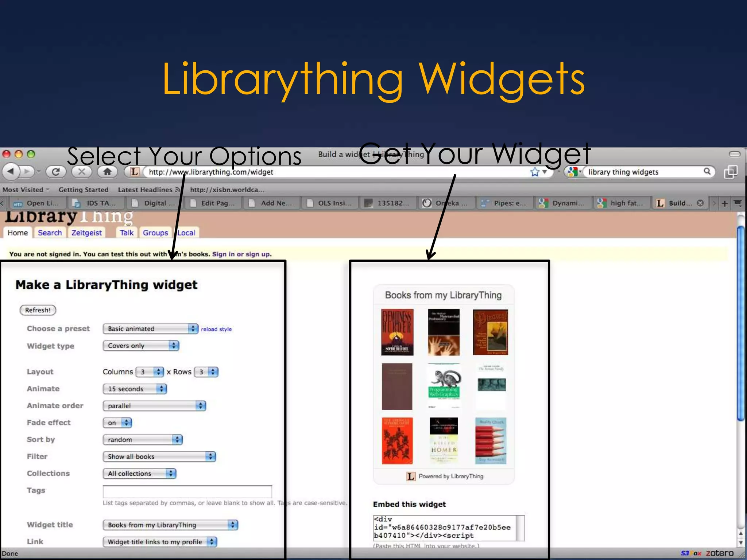The width and height of the screenshot is (747, 560).
Task: Open the Groups tab
Action: point(155,233)
